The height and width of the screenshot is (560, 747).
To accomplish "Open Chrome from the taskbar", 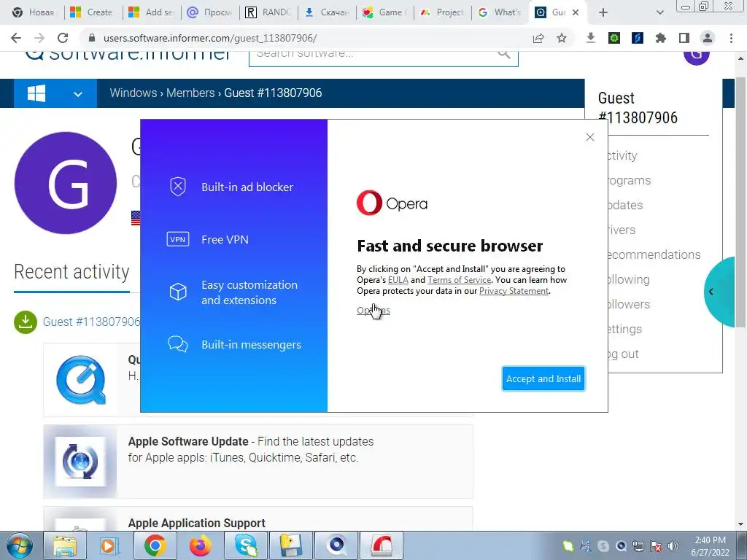I will [x=155, y=545].
